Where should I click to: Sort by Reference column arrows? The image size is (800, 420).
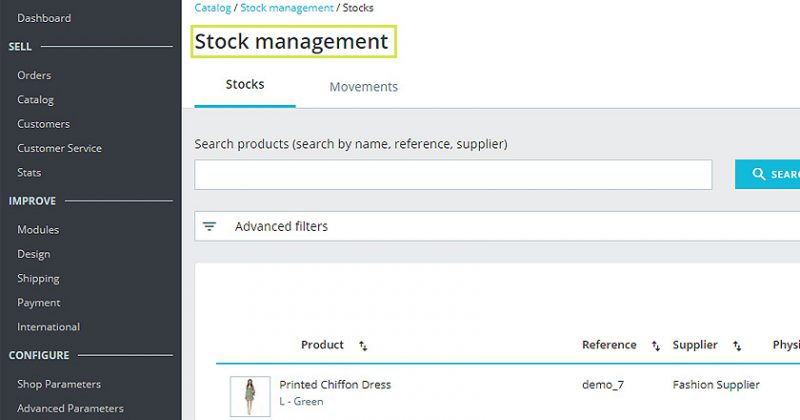[x=656, y=345]
